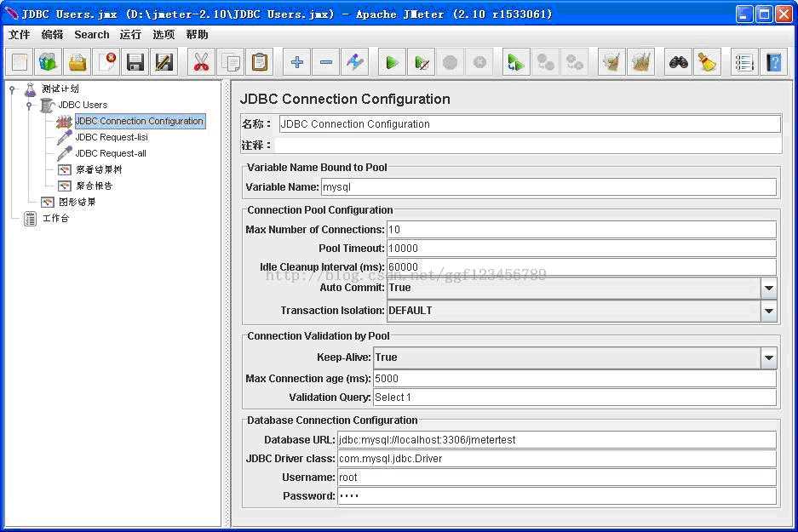
Task: Click the 注释 comments field
Action: (528, 146)
